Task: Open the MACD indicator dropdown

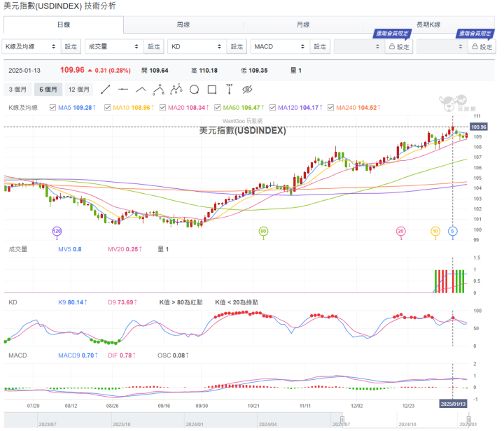Action: click(x=280, y=47)
